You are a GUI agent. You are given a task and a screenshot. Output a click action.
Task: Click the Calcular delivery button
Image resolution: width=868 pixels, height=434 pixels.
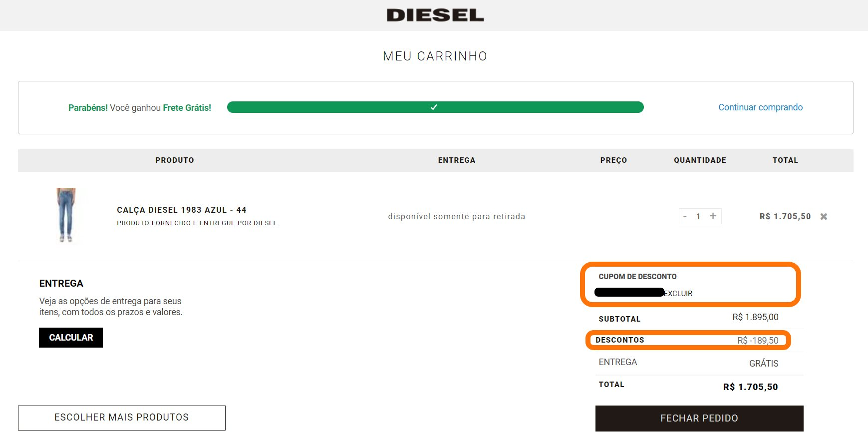point(71,338)
